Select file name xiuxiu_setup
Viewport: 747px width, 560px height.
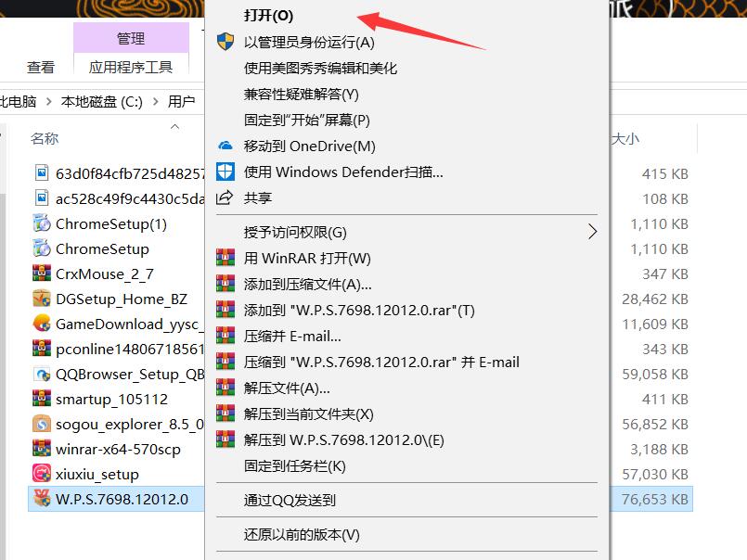click(97, 475)
